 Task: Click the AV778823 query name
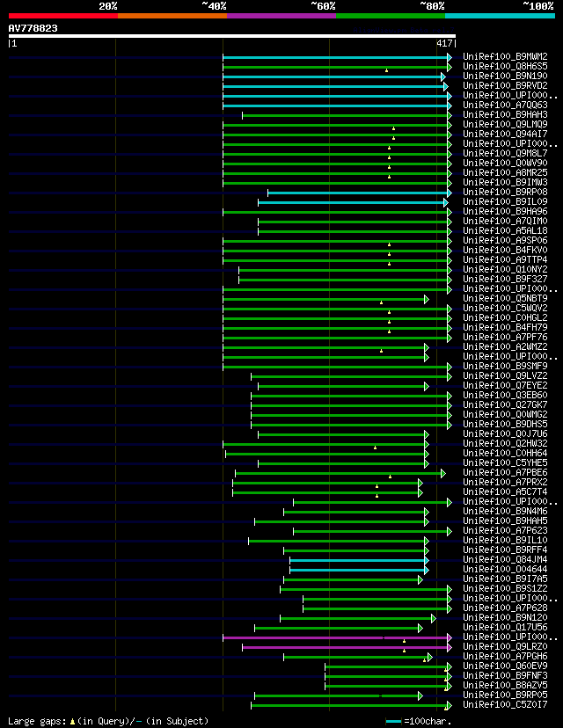coord(33,28)
